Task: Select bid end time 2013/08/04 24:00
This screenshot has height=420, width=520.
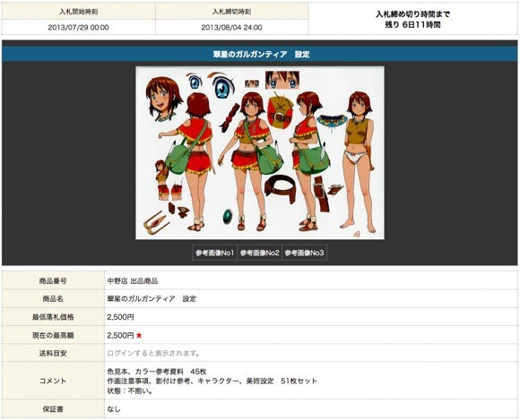Action: pyautogui.click(x=231, y=27)
